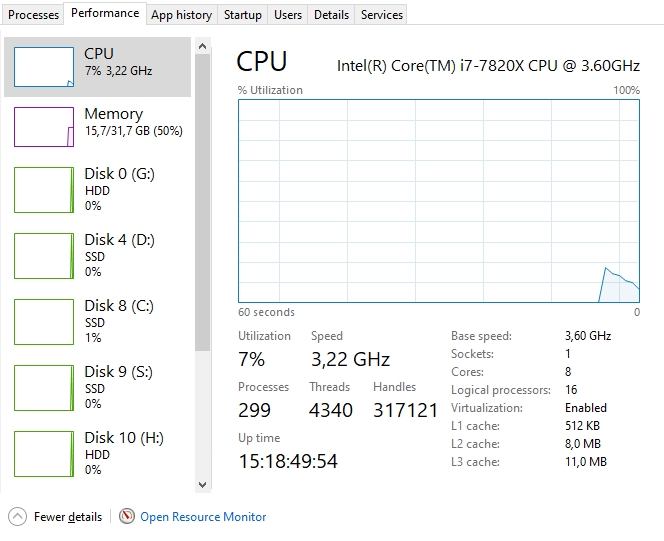This screenshot has width=664, height=541.
Task: Open the Details tab
Action: point(331,15)
